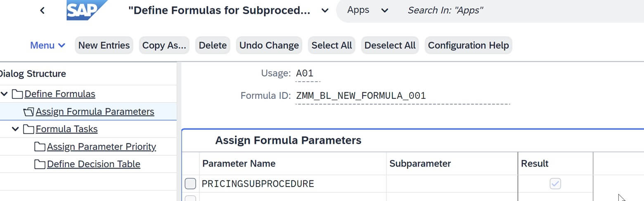644x201 pixels.
Task: Click the back arrow icon
Action: pyautogui.click(x=42, y=11)
